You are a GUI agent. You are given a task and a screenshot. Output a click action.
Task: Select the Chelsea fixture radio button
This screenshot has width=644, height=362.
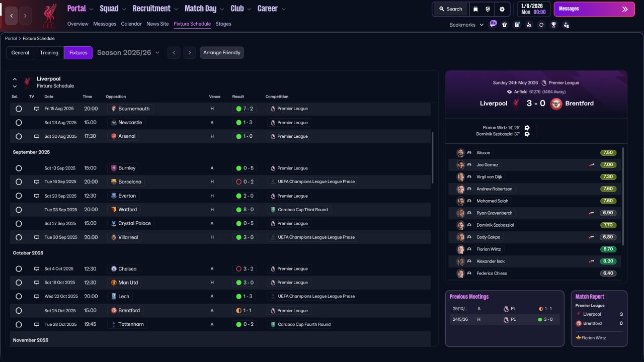tap(19, 269)
